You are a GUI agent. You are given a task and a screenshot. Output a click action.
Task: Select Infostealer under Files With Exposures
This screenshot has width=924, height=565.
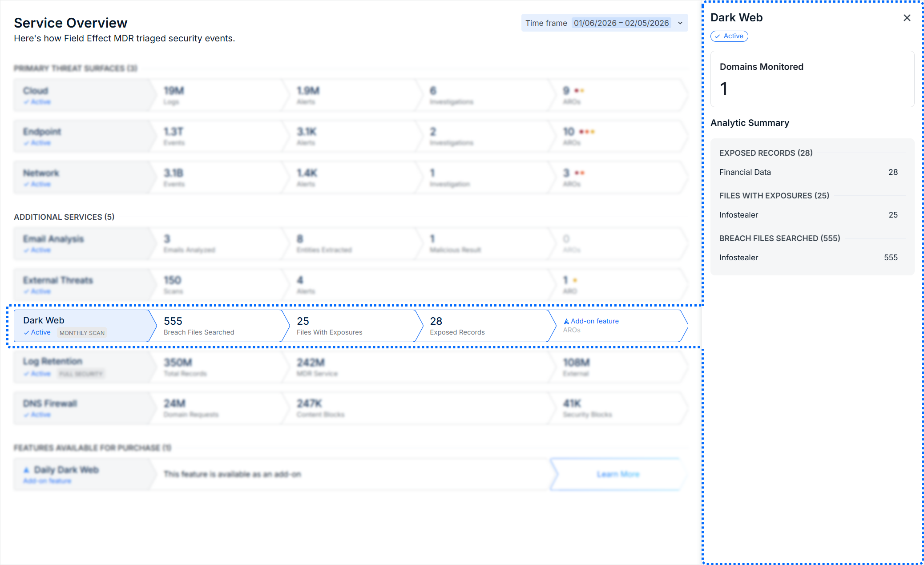click(x=808, y=215)
